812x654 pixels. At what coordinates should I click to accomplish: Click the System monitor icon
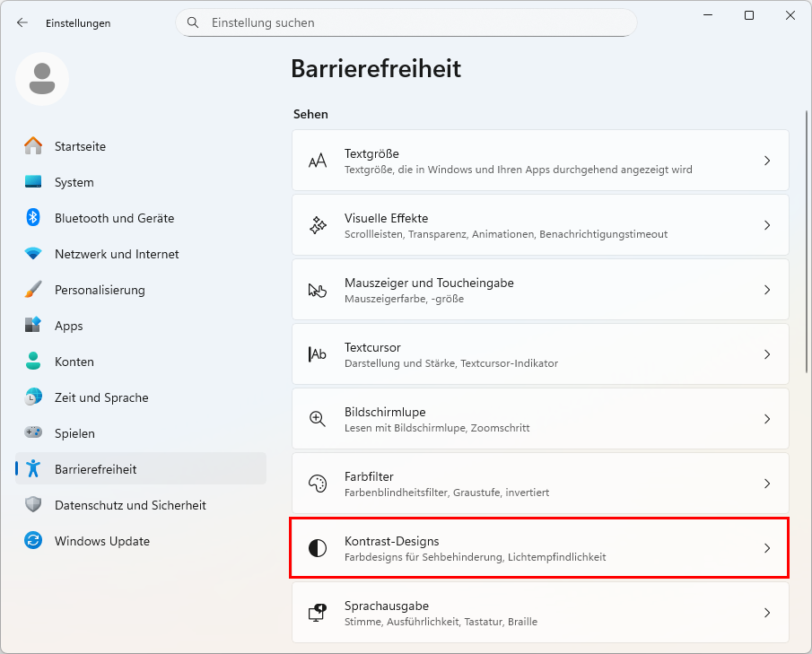pos(33,182)
